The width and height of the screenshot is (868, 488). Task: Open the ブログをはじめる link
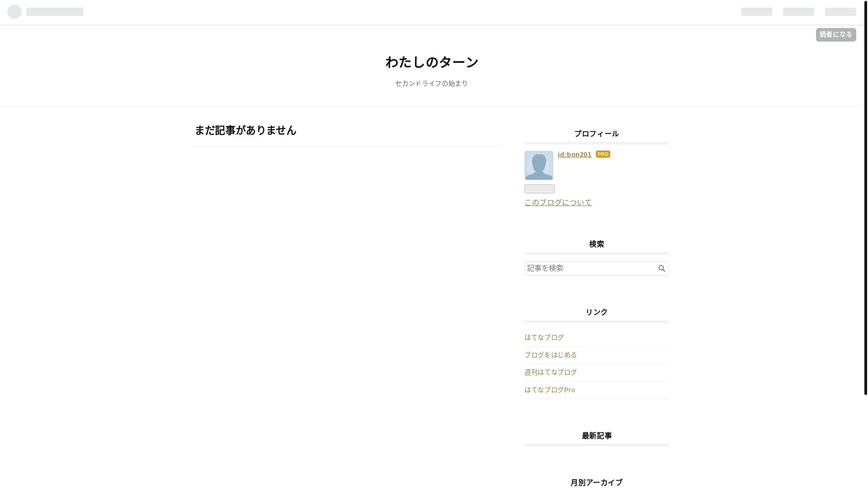click(551, 355)
